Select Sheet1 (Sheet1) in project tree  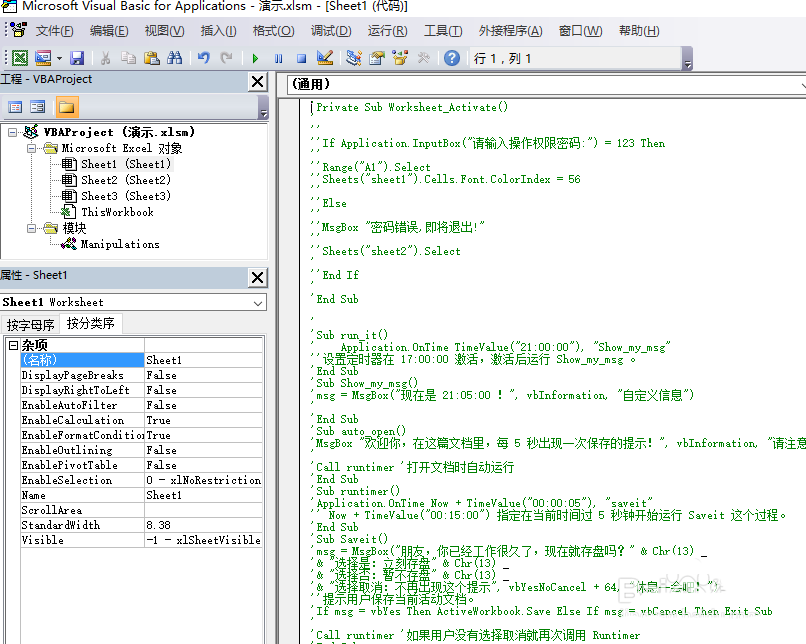[x=125, y=164]
